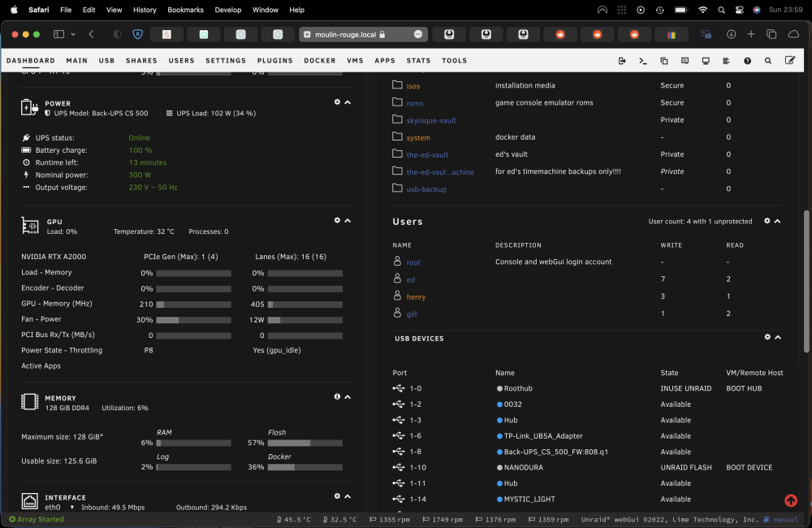Click the search magnifier icon in the webGui toolbar
The image size is (812, 528).
pos(768,61)
